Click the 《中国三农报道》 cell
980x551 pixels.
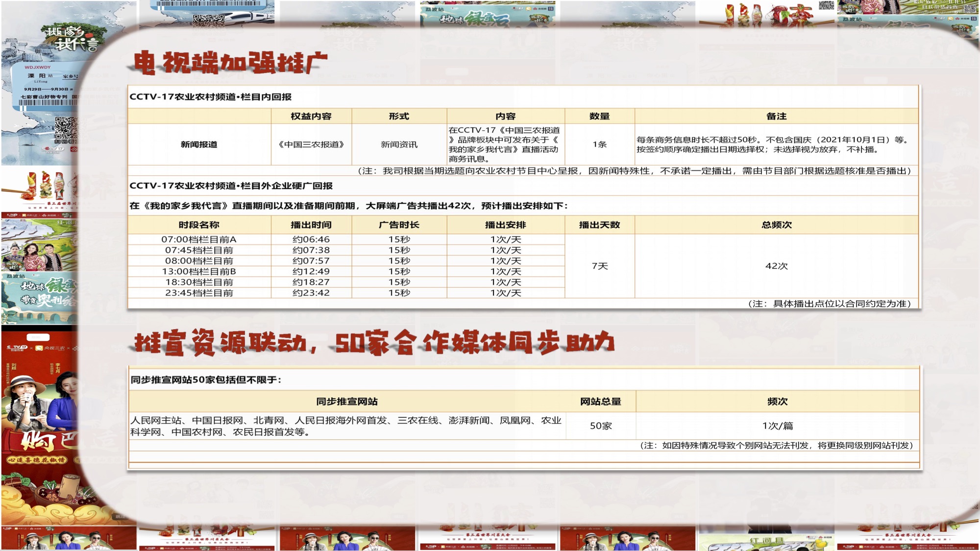(311, 144)
